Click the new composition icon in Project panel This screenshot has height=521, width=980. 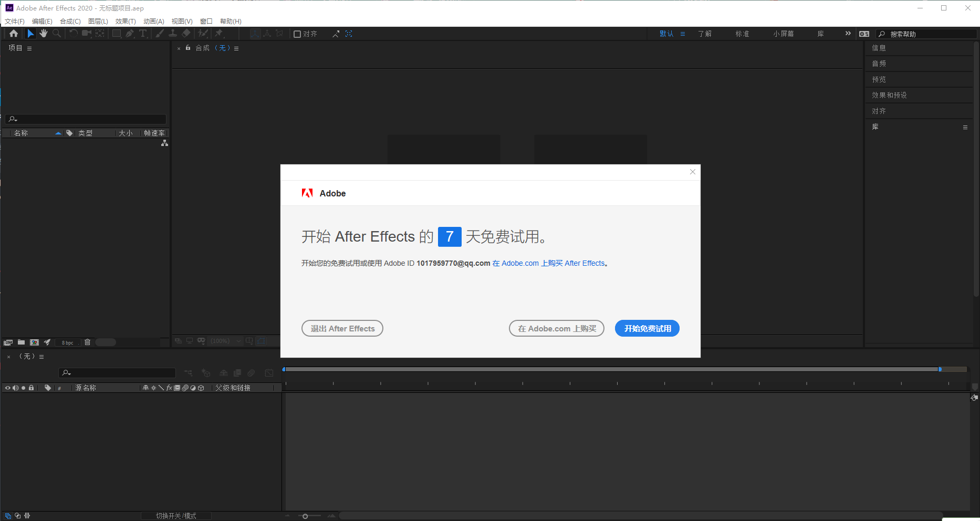pos(34,342)
